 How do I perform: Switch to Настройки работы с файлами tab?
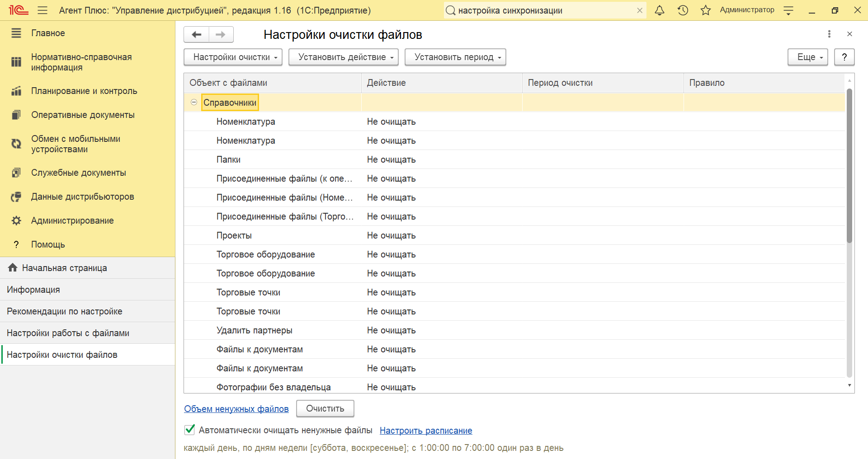click(x=87, y=333)
